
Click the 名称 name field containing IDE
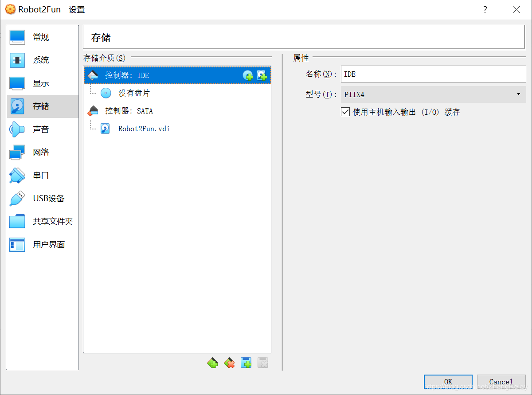pyautogui.click(x=433, y=74)
